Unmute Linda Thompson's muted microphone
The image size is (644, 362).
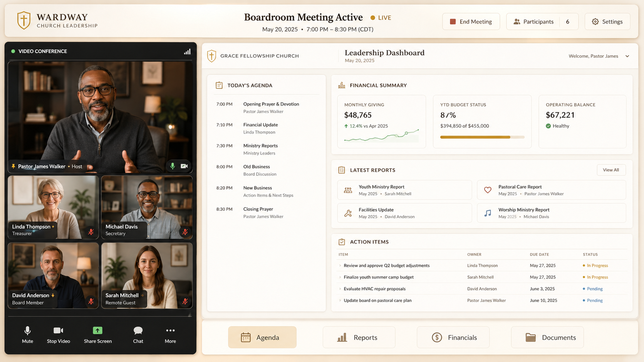91,232
